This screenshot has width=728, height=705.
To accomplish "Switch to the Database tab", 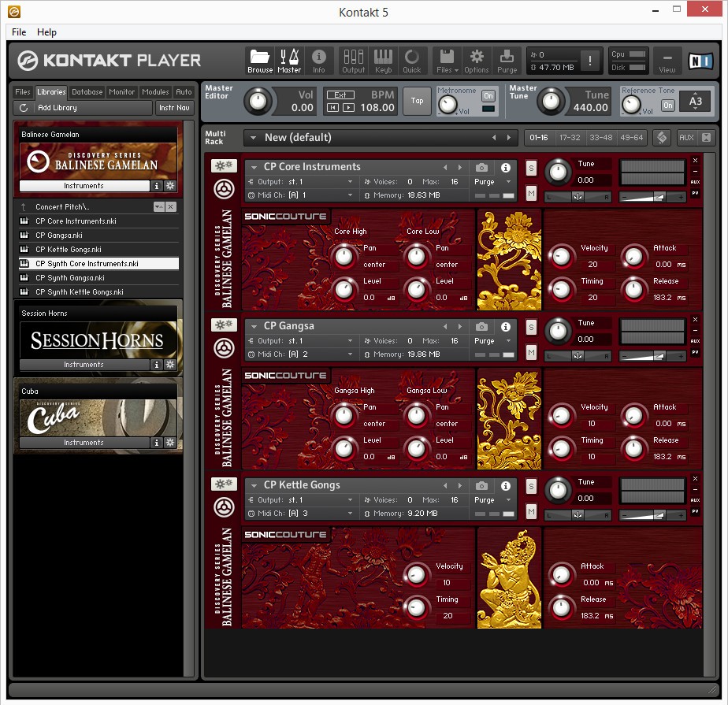I will pos(87,92).
